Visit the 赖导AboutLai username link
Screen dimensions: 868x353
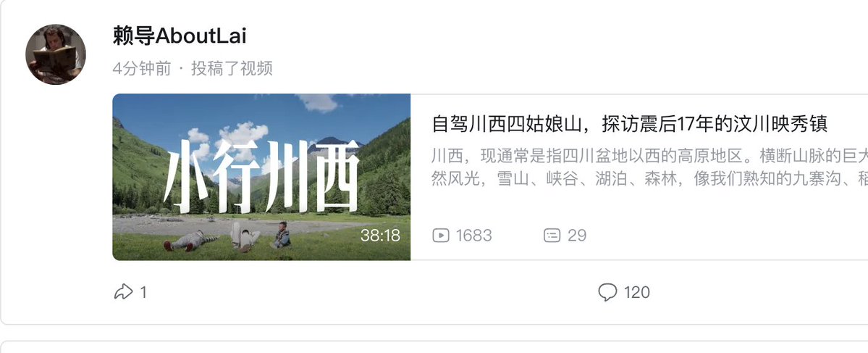pyautogui.click(x=180, y=36)
